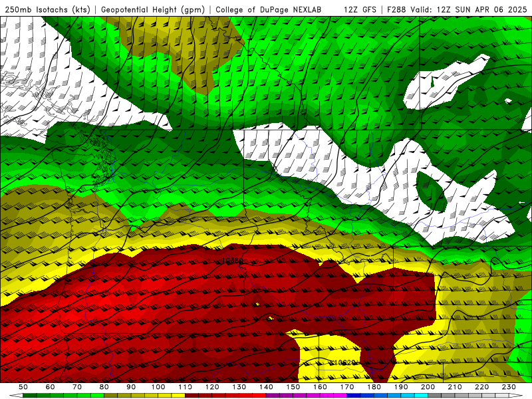Click the 'Geopotential Height (gpm)' title text
Viewport: 532px width, 399px height.
tap(153, 9)
